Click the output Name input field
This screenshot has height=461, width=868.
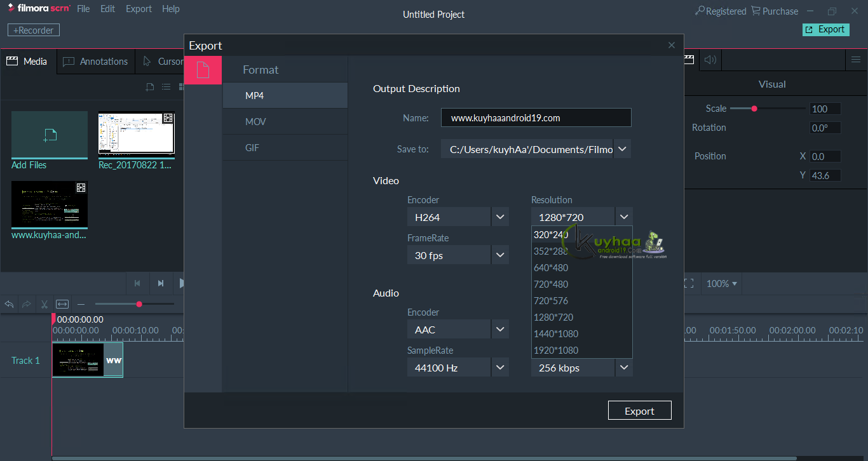tap(536, 117)
